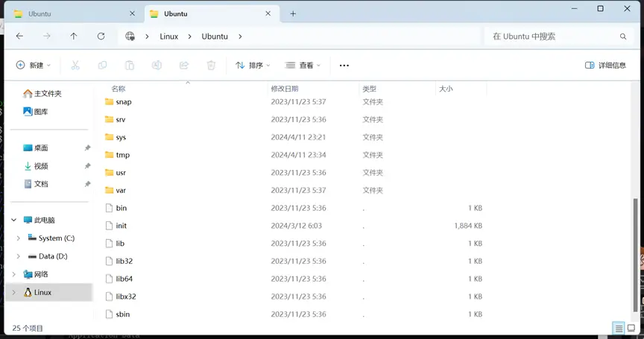Select Linux in navigation pane
Image resolution: width=644 pixels, height=339 pixels.
48,292
